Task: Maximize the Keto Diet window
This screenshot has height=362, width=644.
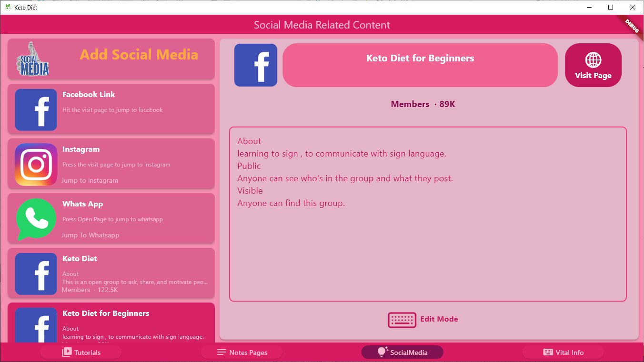Action: 611,7
